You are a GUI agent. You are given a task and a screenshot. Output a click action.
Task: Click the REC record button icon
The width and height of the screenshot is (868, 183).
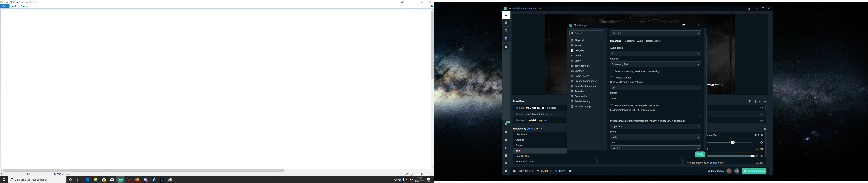pyautogui.click(x=729, y=171)
